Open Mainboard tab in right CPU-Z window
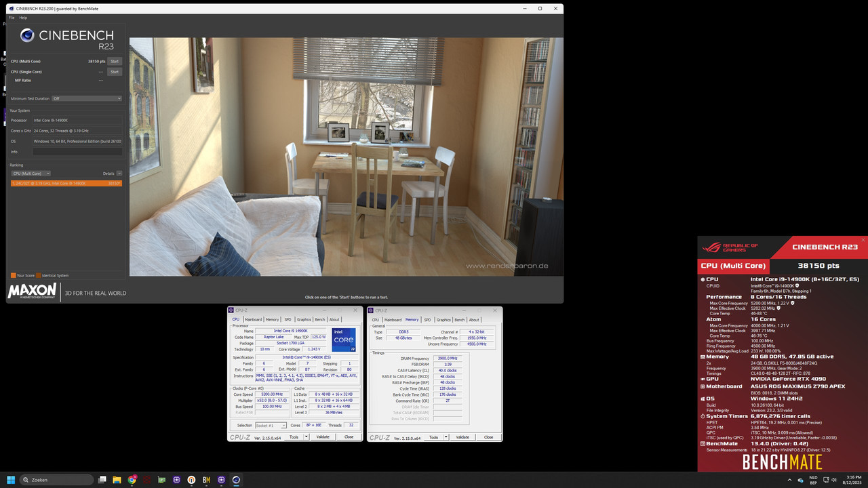The image size is (868, 488). pyautogui.click(x=393, y=320)
